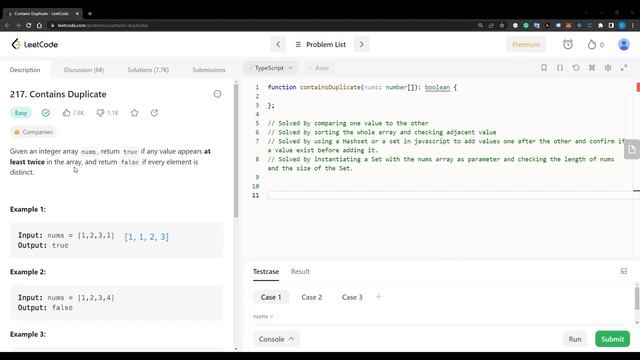The height and width of the screenshot is (360, 640).
Task: Click the Run button
Action: coord(575,339)
